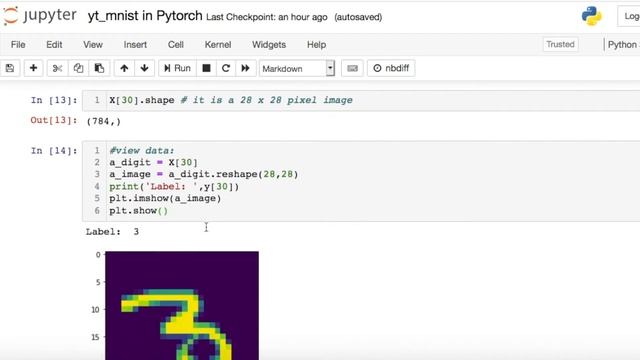
Task: Open the command palette keyboard icon
Action: pyautogui.click(x=352, y=68)
